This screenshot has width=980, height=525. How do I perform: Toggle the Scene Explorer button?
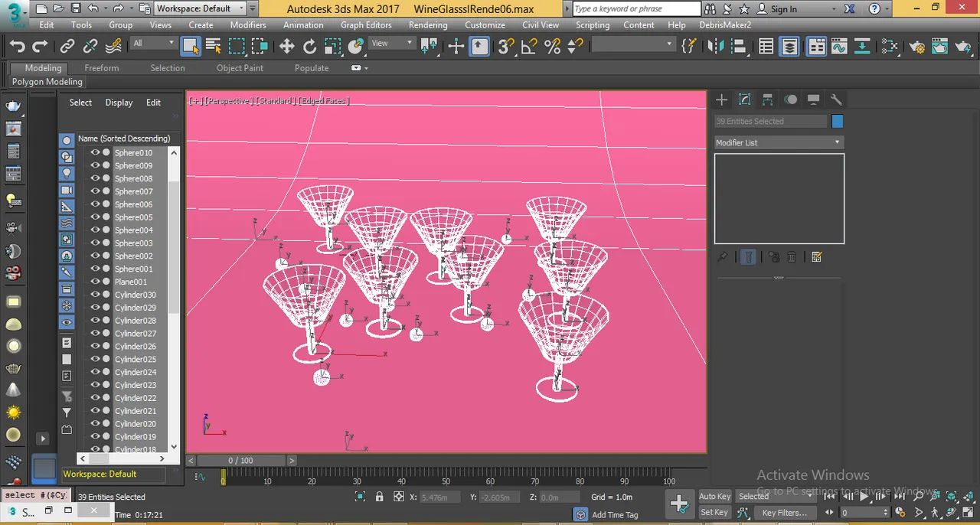click(766, 46)
